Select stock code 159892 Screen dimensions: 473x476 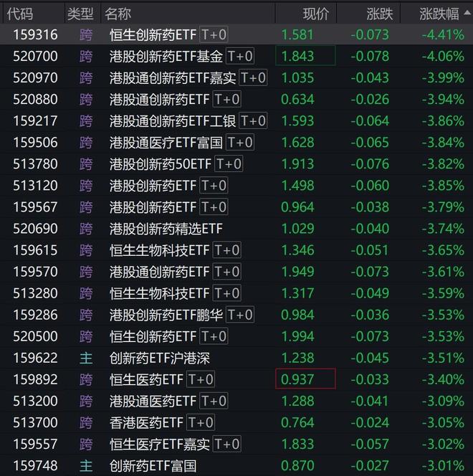(35, 379)
